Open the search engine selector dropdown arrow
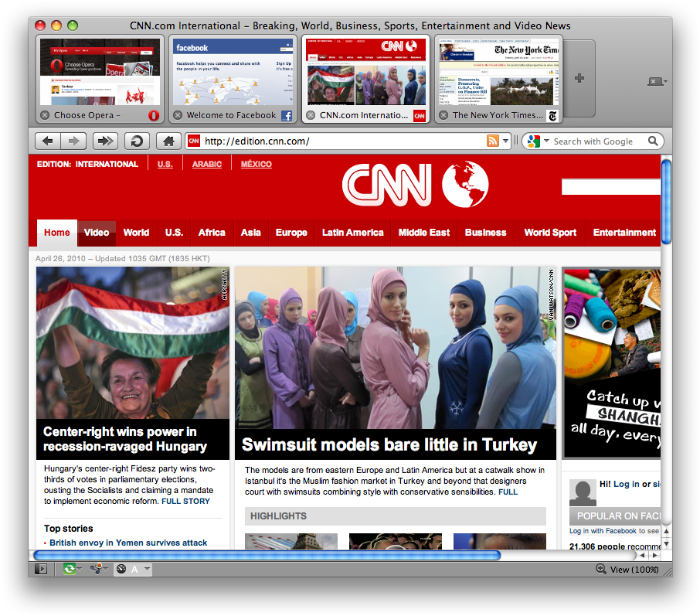This screenshot has height=616, width=700. point(546,141)
